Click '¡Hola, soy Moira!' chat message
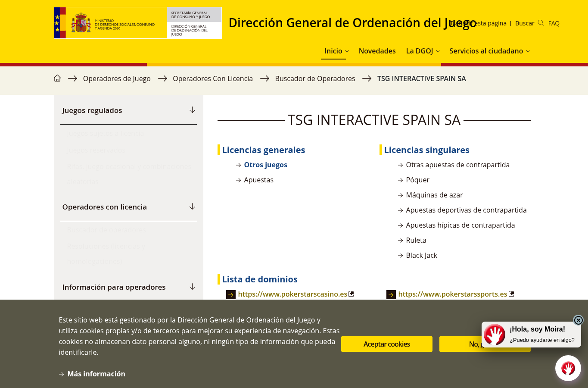This screenshot has width=588, height=388. 537,329
